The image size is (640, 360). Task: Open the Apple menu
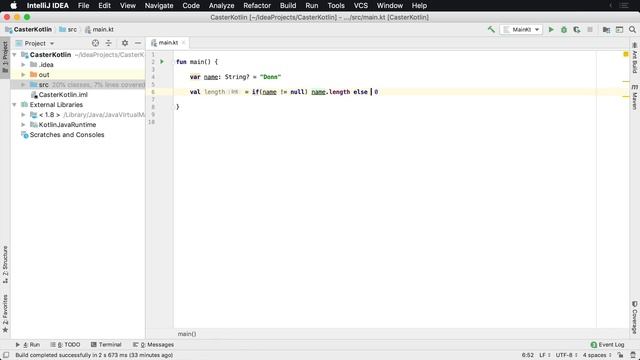tap(13, 6)
